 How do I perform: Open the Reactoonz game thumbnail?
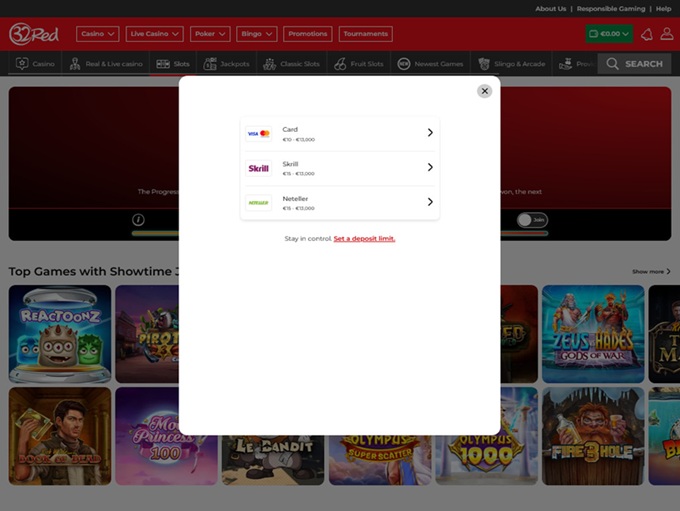click(x=60, y=334)
